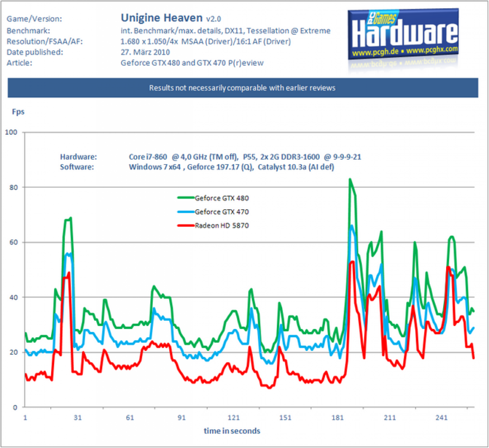Click the red Radeon HD 5870 legend line
Viewport: 489px width, 448px height.
click(186, 225)
